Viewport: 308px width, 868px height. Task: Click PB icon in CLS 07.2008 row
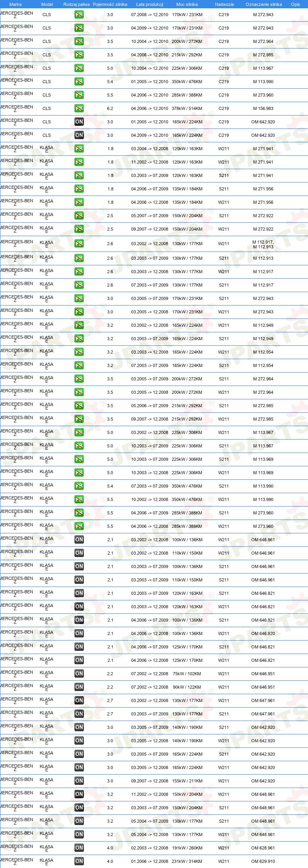[79, 15]
